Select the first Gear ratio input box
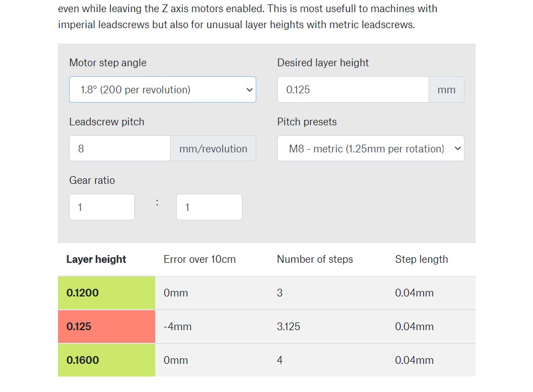 coord(102,207)
